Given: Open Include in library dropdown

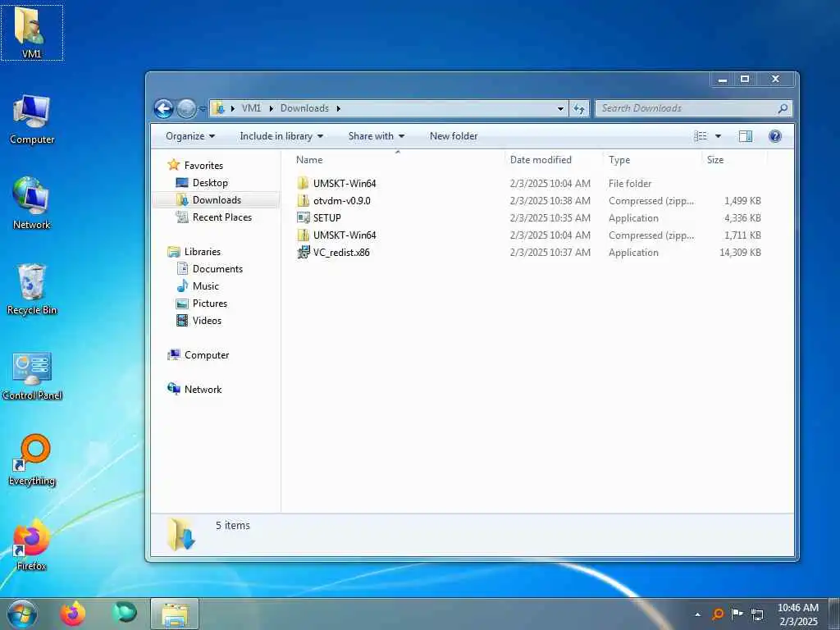Looking at the screenshot, I should click(x=281, y=136).
